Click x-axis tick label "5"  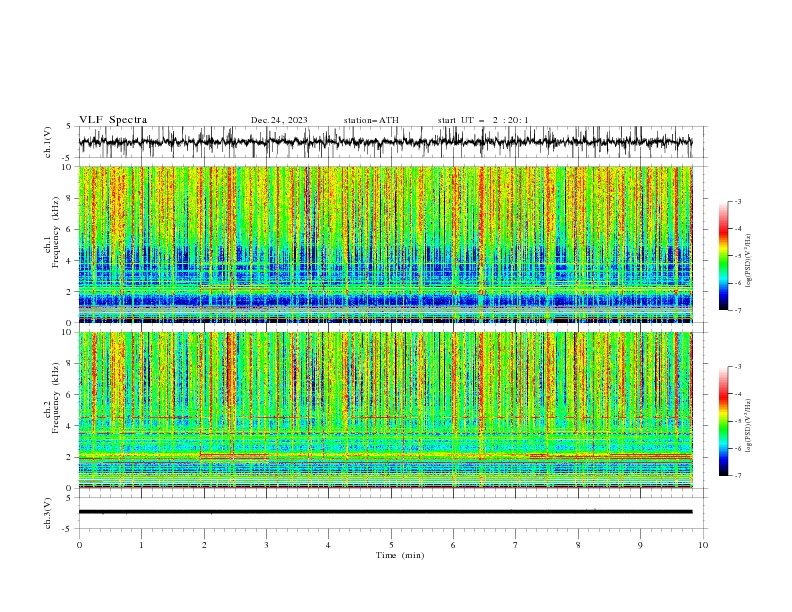click(391, 545)
